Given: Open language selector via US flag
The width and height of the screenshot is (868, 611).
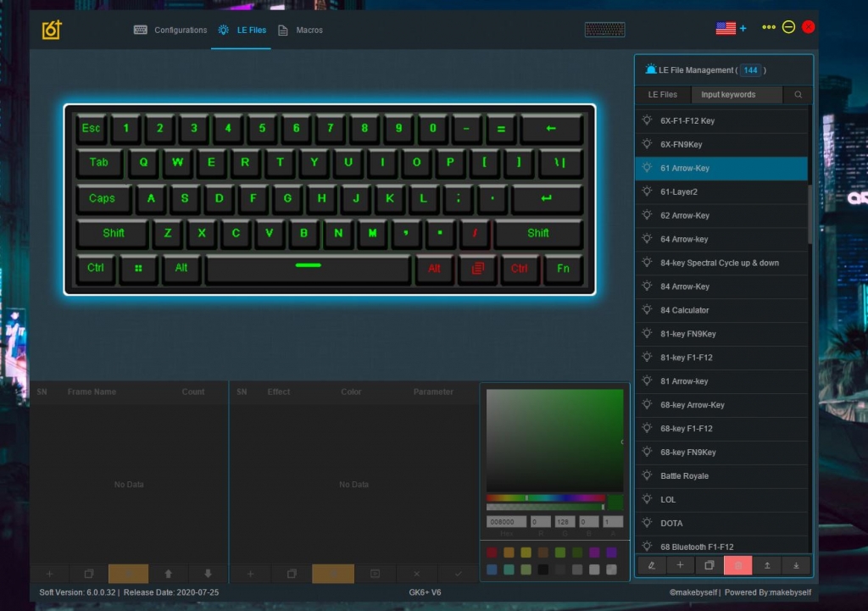Looking at the screenshot, I should 726,28.
